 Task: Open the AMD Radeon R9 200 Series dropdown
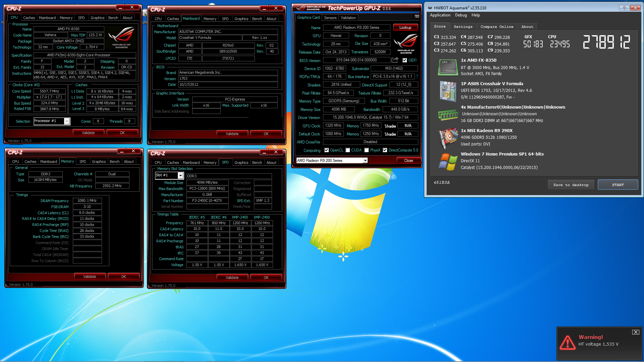coord(365,161)
